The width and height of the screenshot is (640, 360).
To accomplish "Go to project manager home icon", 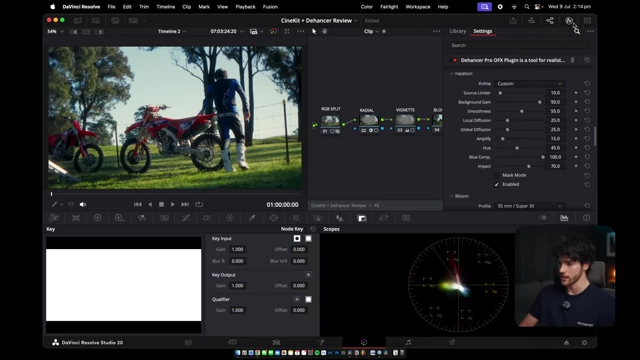I will (566, 342).
